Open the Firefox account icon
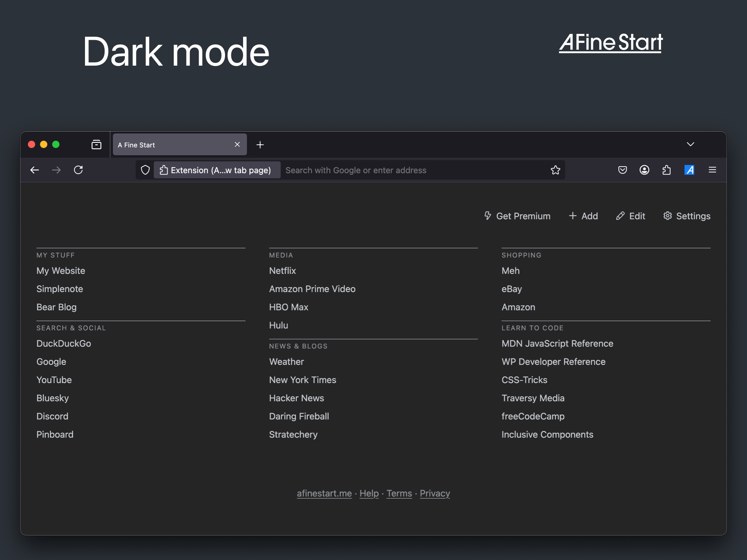 tap(644, 170)
